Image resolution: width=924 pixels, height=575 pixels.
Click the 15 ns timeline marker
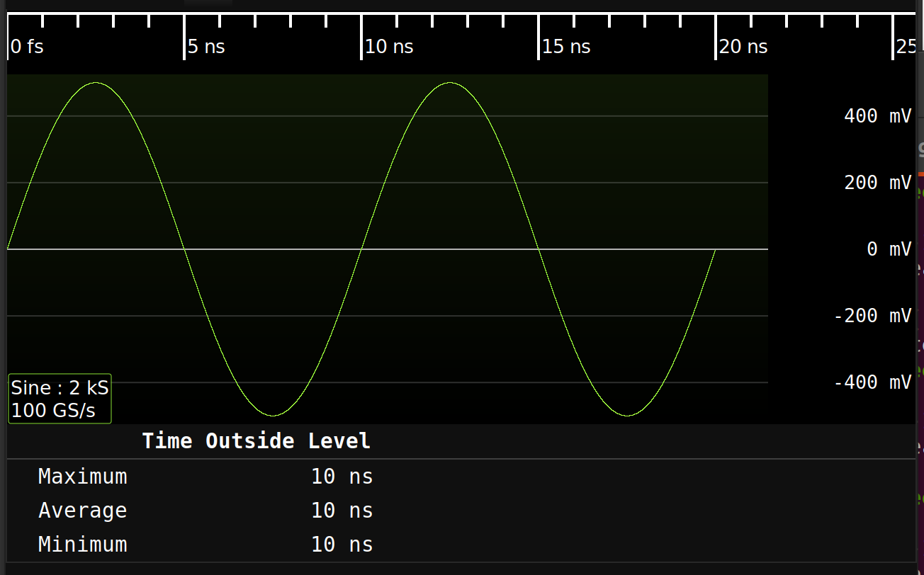click(566, 47)
